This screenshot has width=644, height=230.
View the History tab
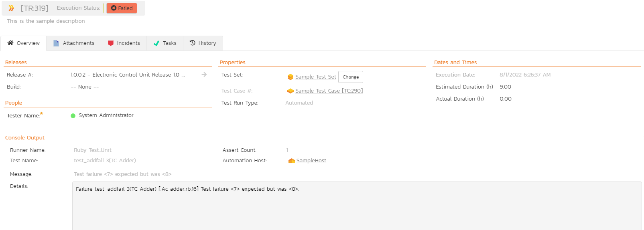pos(203,43)
